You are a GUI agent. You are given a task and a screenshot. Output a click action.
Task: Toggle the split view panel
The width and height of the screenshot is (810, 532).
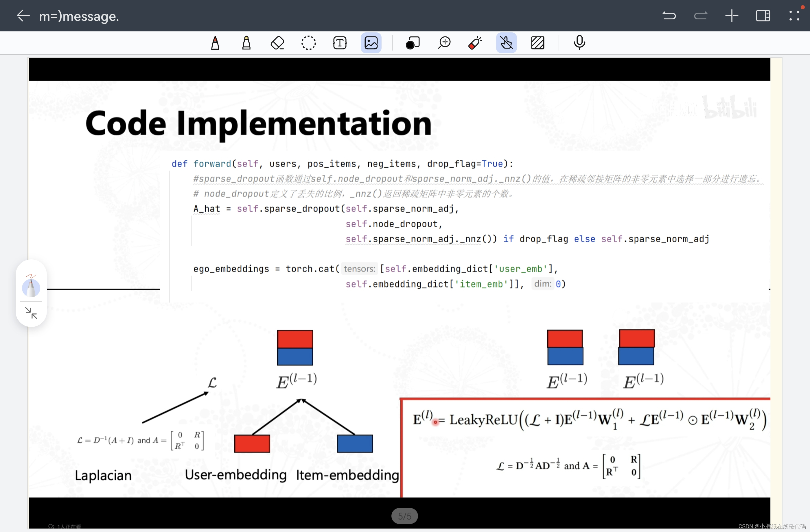[763, 16]
